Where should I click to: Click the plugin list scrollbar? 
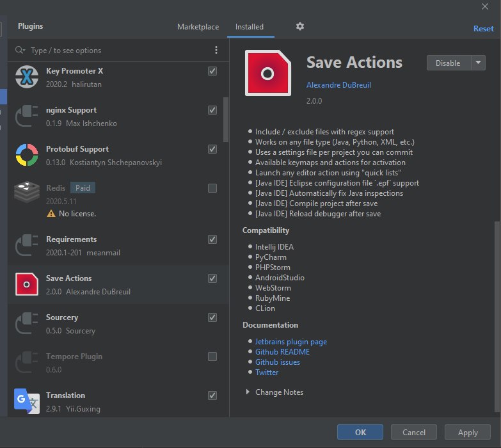(x=226, y=120)
